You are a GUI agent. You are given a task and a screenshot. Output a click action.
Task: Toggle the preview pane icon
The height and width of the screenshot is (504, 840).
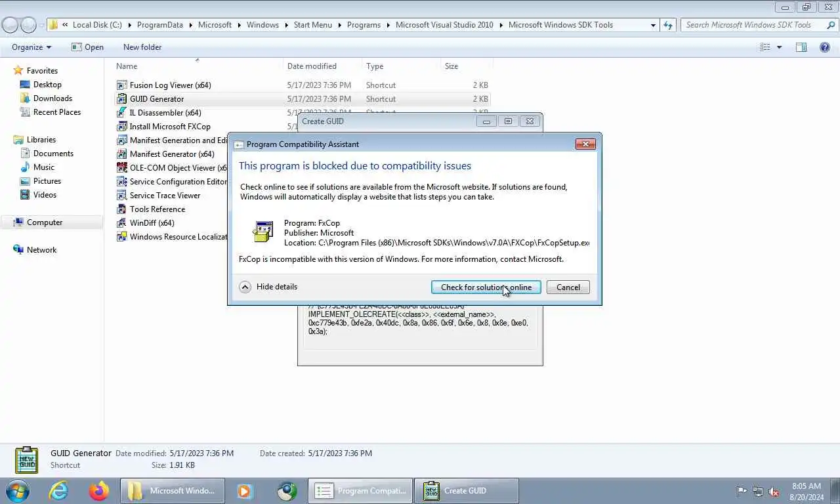coord(801,47)
